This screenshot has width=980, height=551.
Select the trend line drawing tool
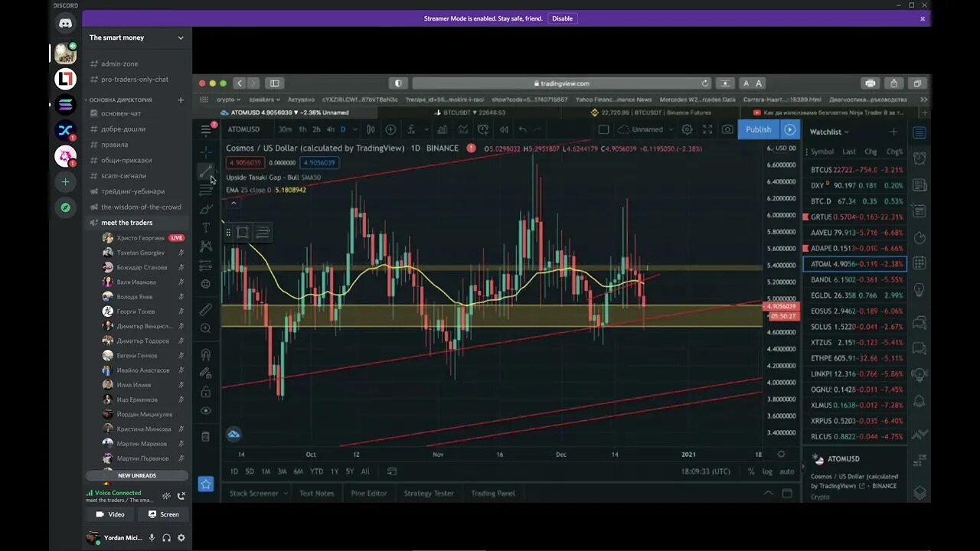pyautogui.click(x=205, y=172)
